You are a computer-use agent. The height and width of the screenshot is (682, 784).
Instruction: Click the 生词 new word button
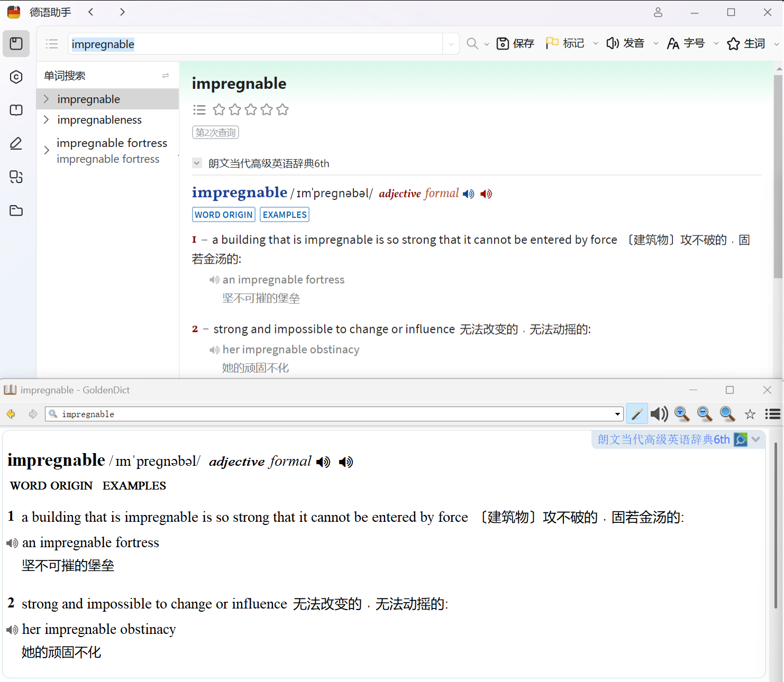point(746,43)
